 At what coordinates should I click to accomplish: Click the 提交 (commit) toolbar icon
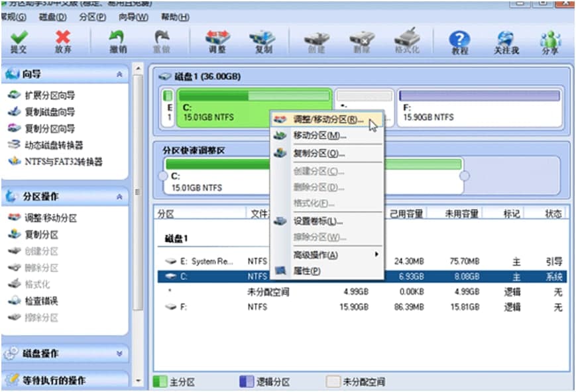click(19, 42)
